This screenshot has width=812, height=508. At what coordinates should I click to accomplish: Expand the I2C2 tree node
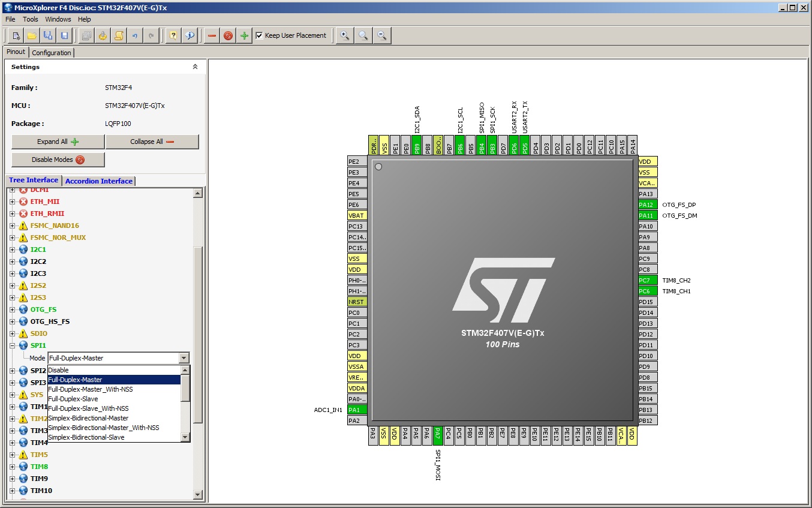pyautogui.click(x=12, y=261)
